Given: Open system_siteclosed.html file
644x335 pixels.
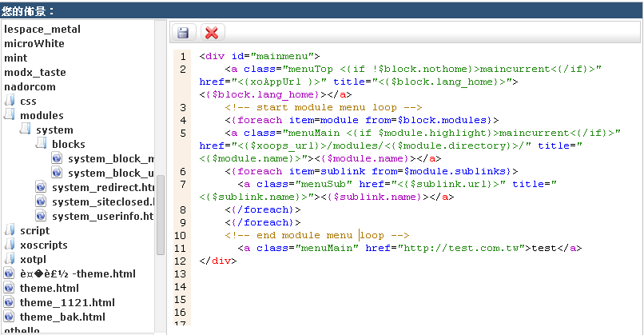Looking at the screenshot, I should point(101,202).
